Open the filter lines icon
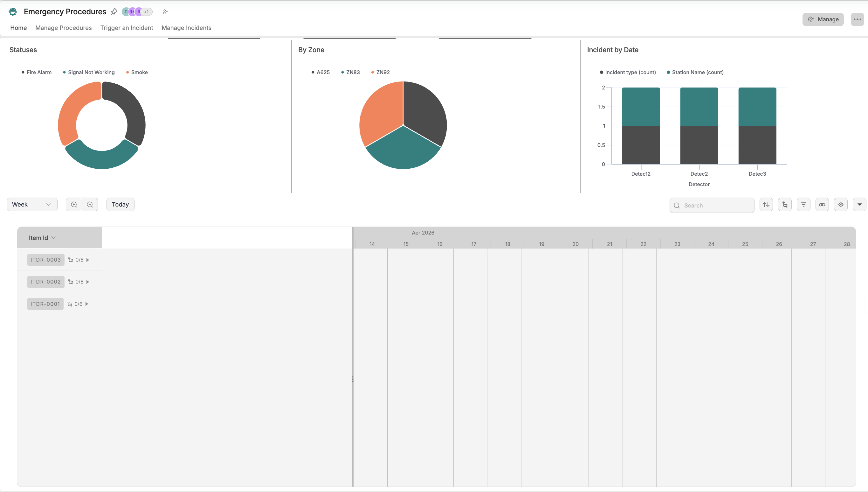Image resolution: width=868 pixels, height=492 pixels. (x=803, y=204)
